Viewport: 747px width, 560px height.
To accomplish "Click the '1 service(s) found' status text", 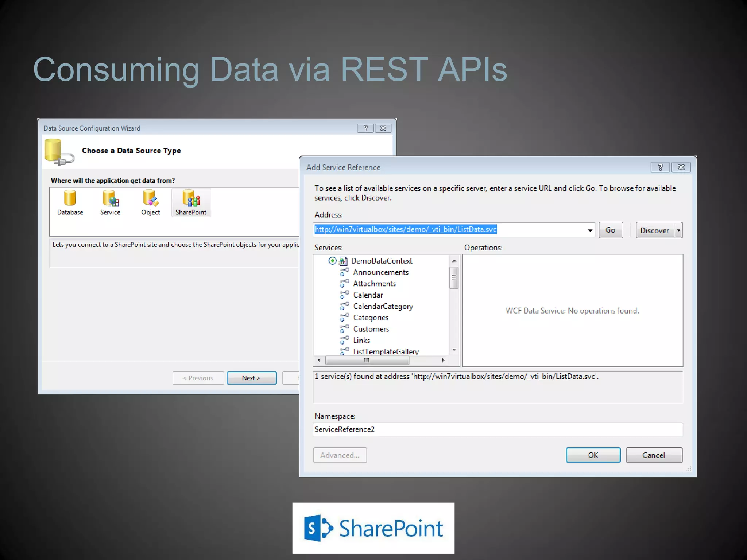I will [457, 376].
